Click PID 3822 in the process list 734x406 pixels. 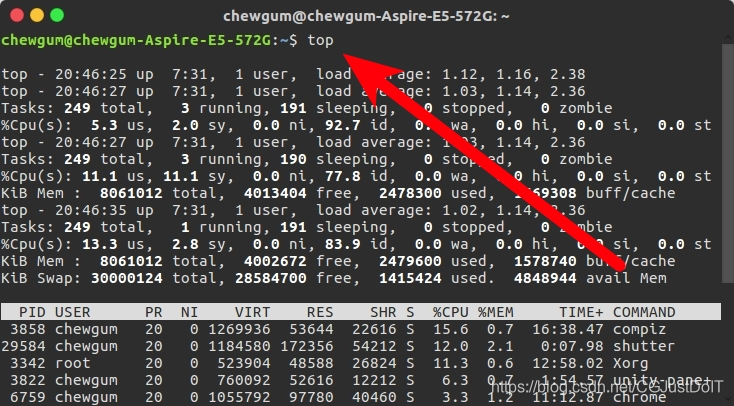click(x=28, y=380)
